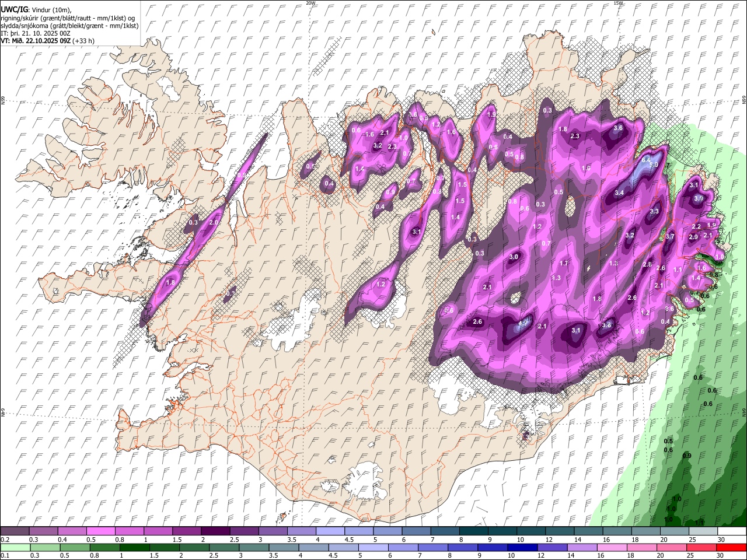Click the navy swatch after 10 in lower legend
The image size is (747, 560).
pyautogui.click(x=522, y=547)
